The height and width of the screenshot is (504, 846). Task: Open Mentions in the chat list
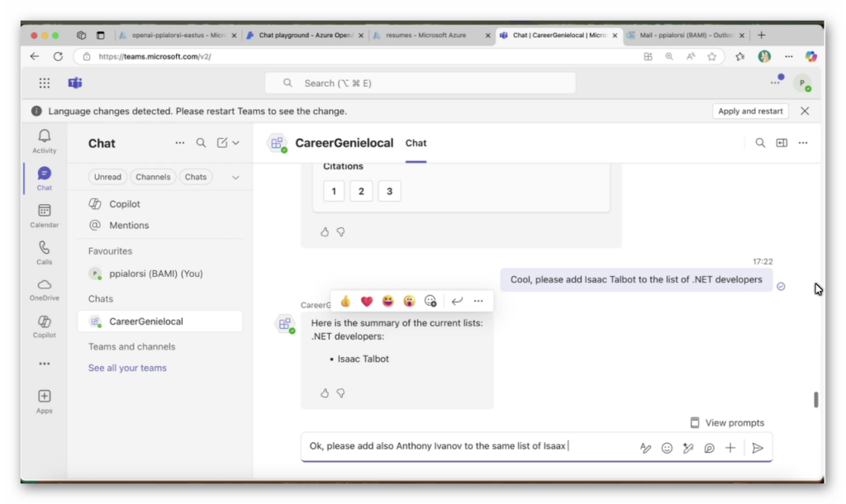coord(159,225)
